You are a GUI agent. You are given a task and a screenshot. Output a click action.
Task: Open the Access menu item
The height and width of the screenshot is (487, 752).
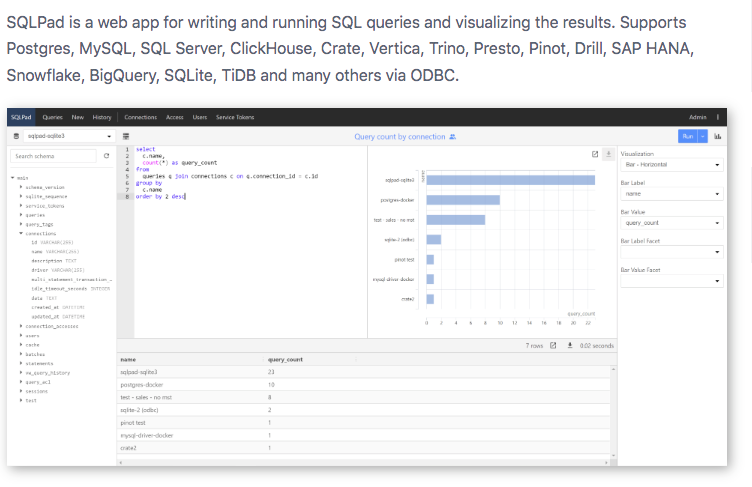[x=175, y=117]
